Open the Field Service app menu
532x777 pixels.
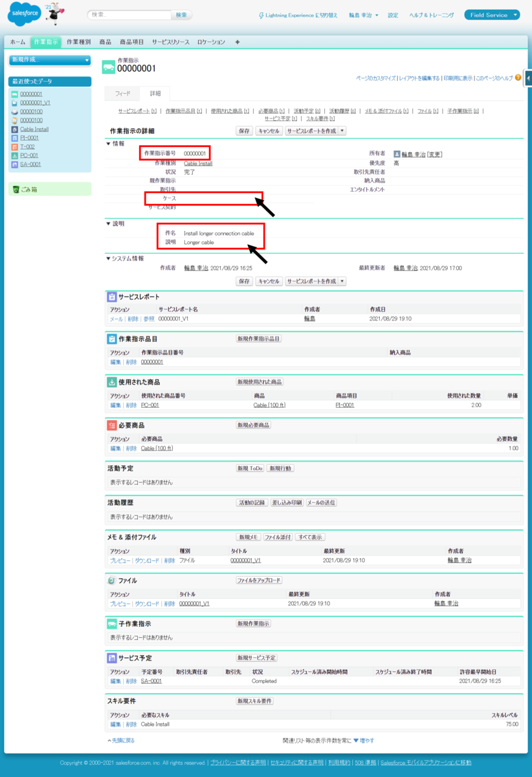[x=492, y=15]
